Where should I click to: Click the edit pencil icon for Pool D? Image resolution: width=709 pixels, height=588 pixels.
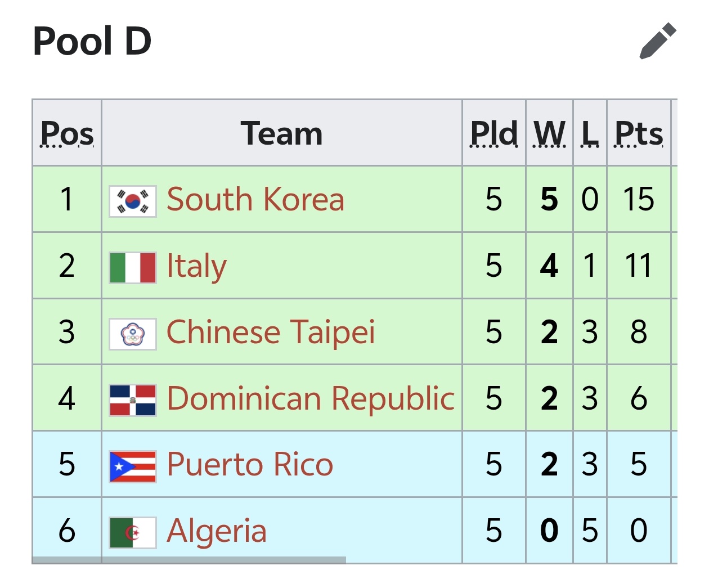pyautogui.click(x=658, y=41)
